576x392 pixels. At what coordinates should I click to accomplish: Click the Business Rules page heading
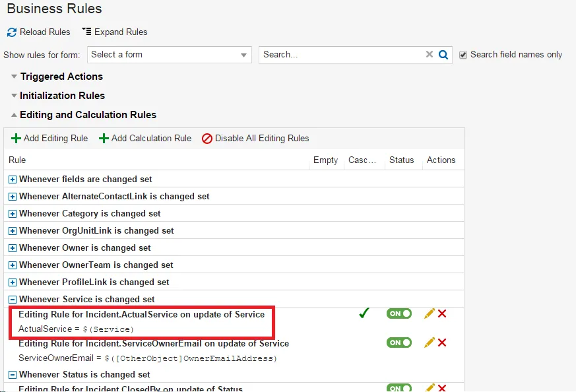[54, 9]
